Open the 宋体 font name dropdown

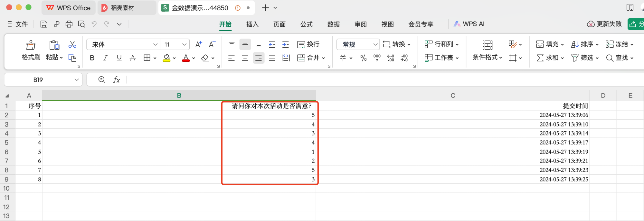[155, 44]
